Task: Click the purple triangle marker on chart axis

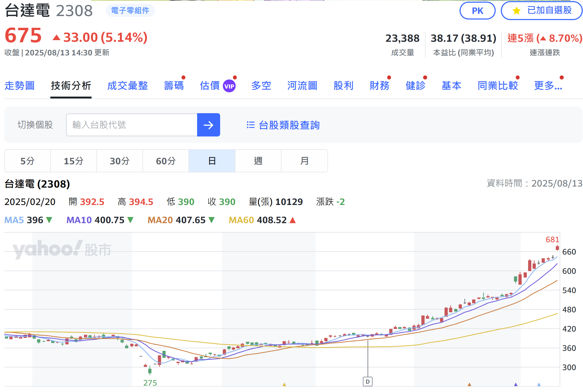Action: (x=516, y=384)
